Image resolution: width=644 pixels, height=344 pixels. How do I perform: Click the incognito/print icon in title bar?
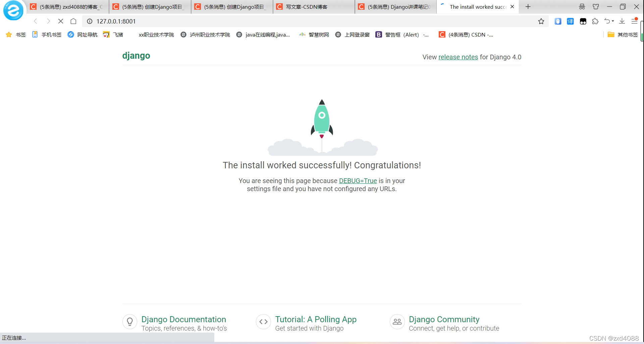582,7
